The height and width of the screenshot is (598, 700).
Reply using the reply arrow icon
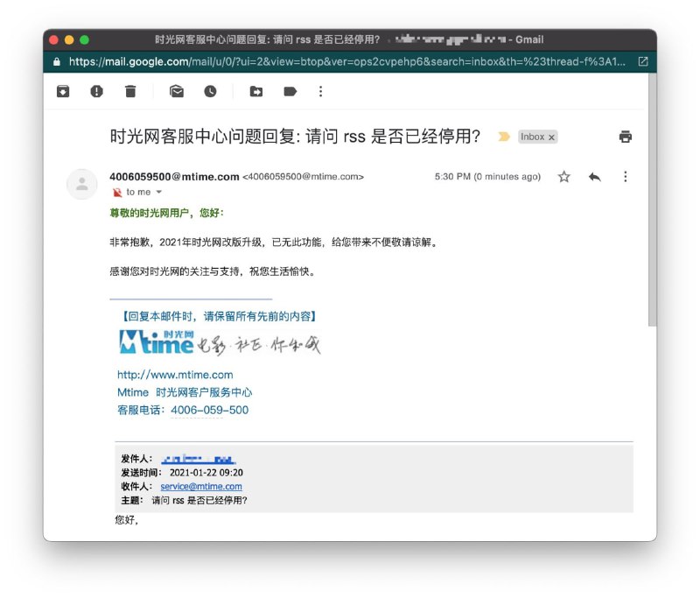pyautogui.click(x=594, y=176)
